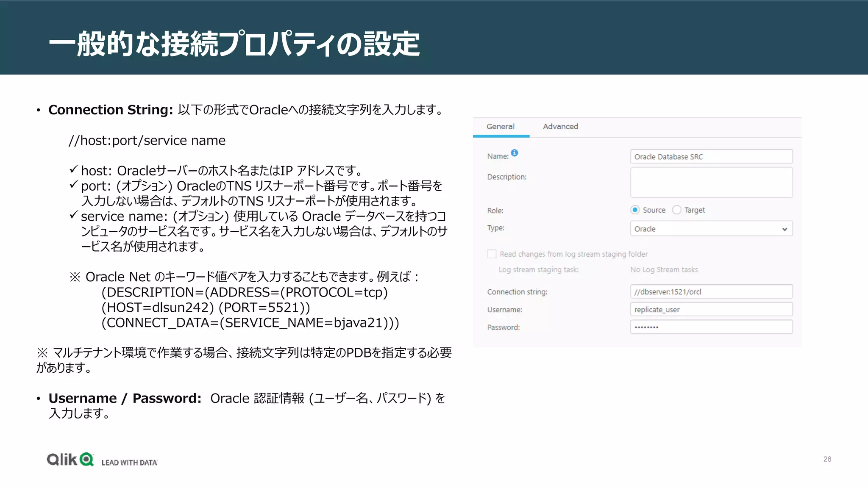
Task: Click the Password input field
Action: coord(711,327)
